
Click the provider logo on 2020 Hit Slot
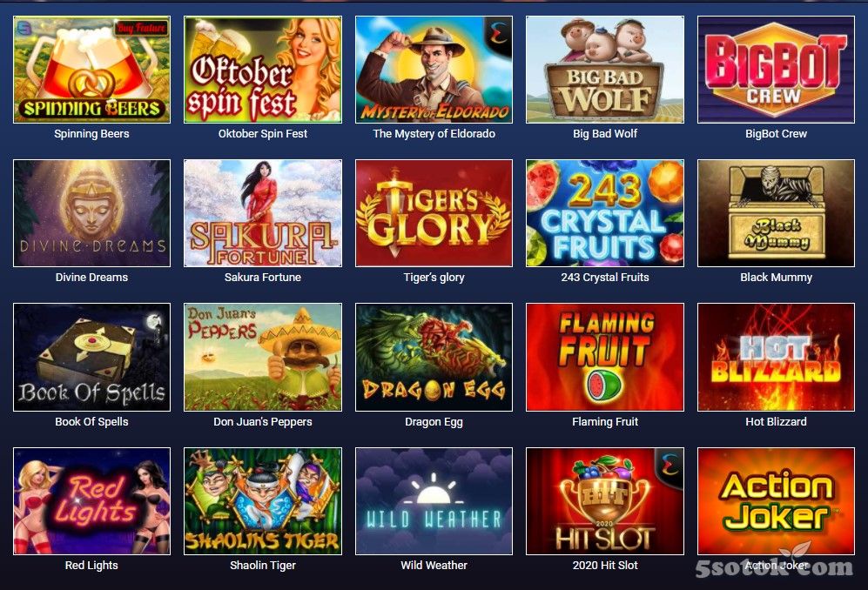coord(670,465)
